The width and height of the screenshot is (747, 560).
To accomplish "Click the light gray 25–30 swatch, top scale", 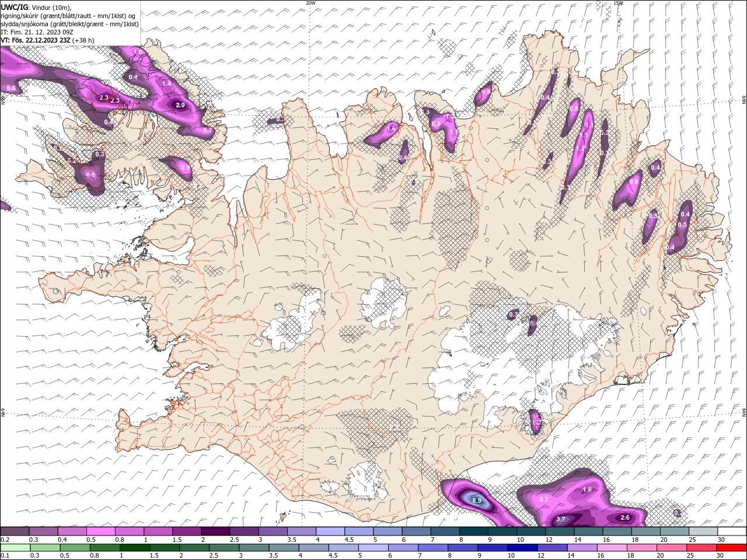I will click(x=703, y=531).
